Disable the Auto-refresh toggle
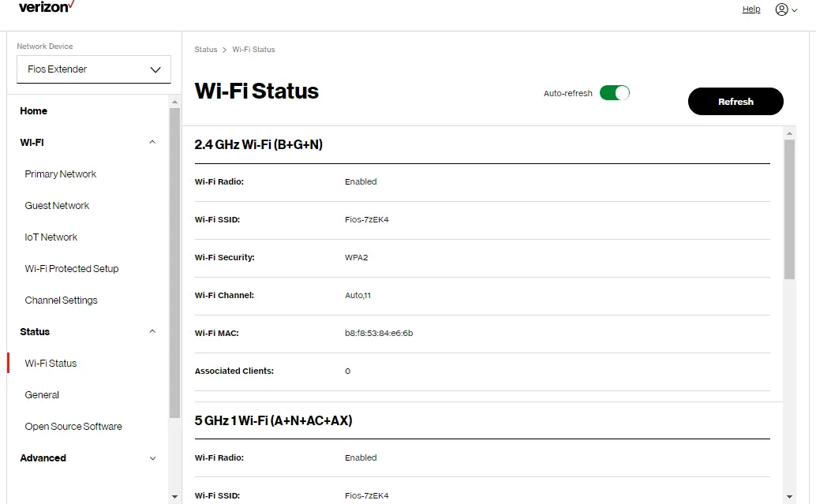The width and height of the screenshot is (816, 504). [x=615, y=92]
